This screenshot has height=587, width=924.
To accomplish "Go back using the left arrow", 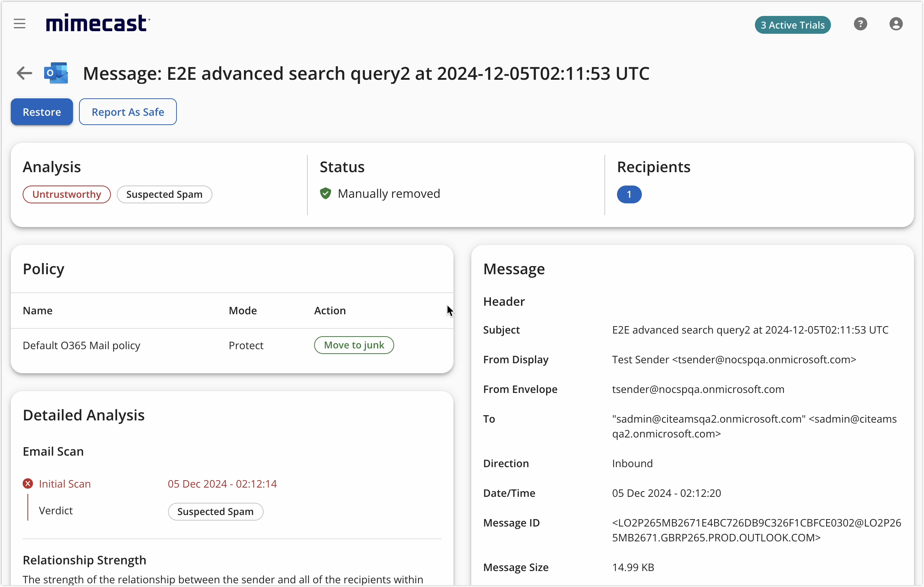I will tap(24, 73).
